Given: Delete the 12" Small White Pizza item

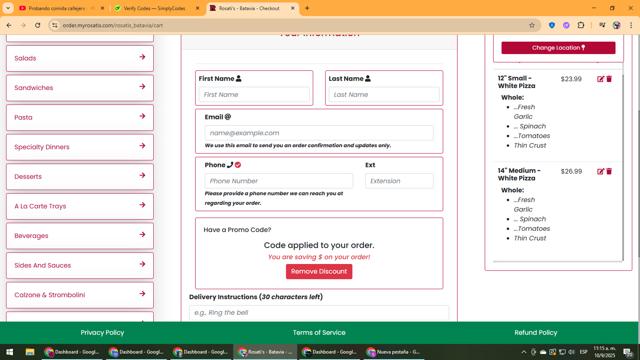Looking at the screenshot, I should point(609,79).
